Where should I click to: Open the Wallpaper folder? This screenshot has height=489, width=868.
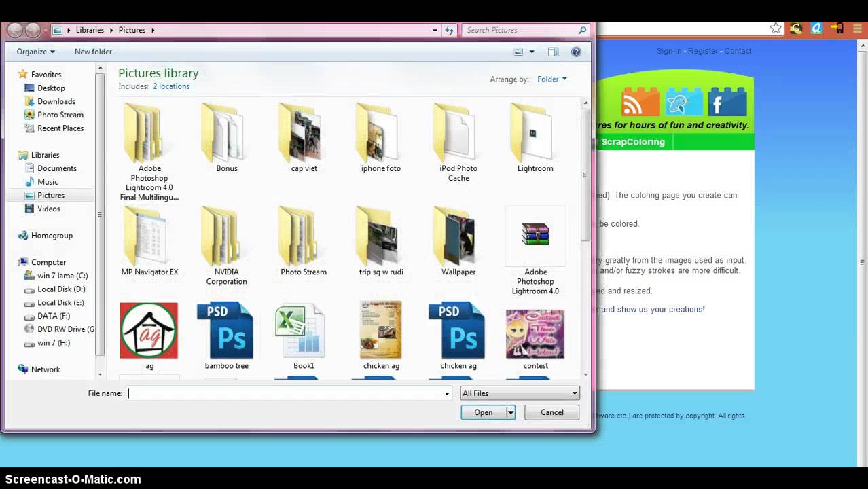(x=458, y=241)
